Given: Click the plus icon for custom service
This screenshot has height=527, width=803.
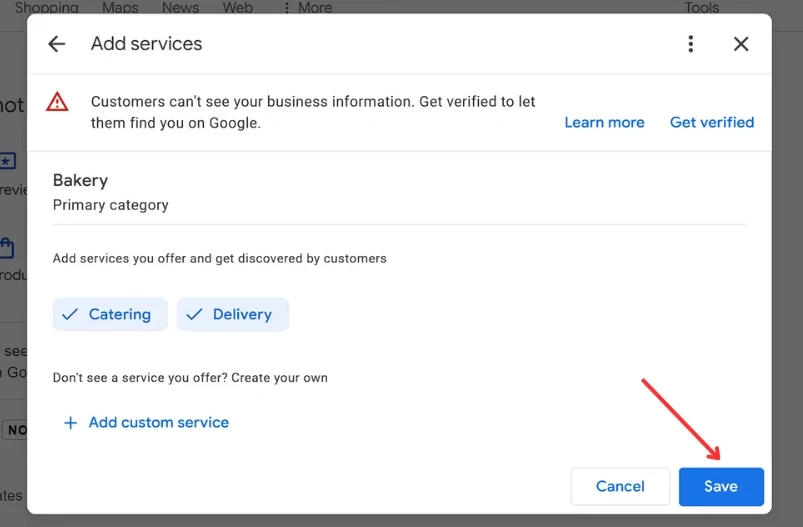Looking at the screenshot, I should coord(70,423).
